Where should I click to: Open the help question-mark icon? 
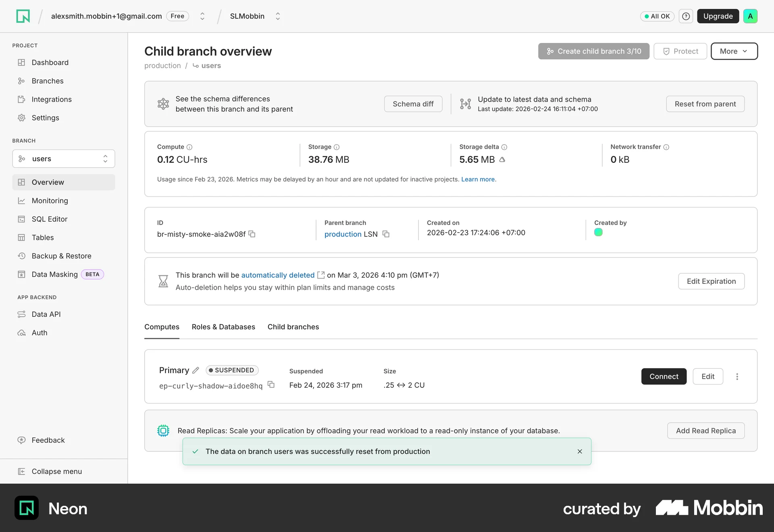686,16
